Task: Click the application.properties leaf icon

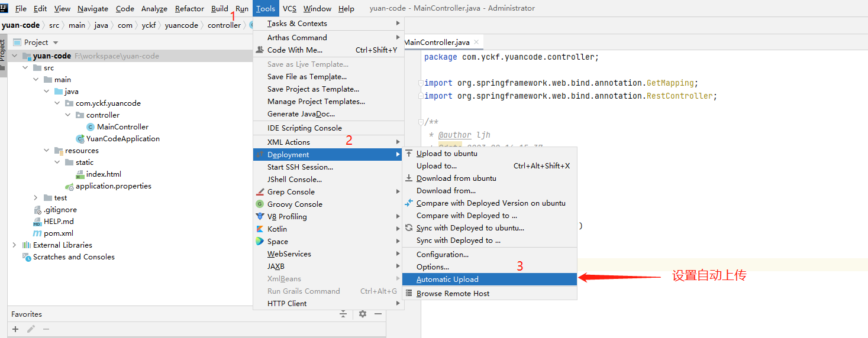Action: [x=69, y=186]
